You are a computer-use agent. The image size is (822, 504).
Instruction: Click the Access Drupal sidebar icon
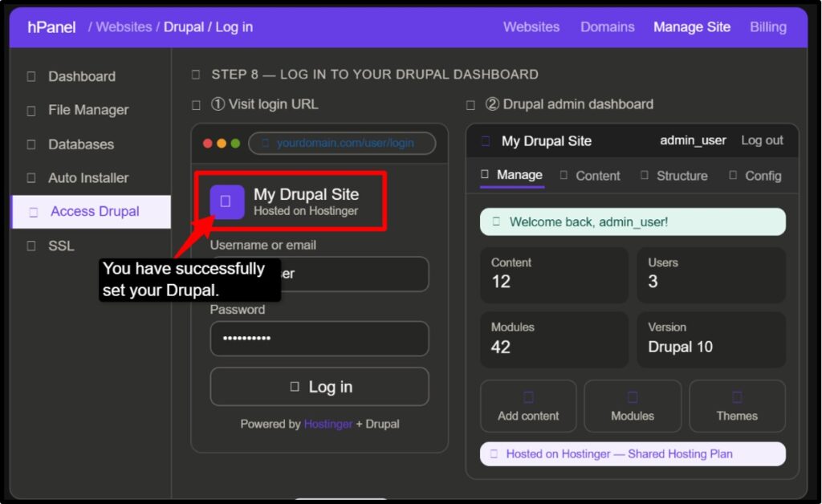point(34,212)
